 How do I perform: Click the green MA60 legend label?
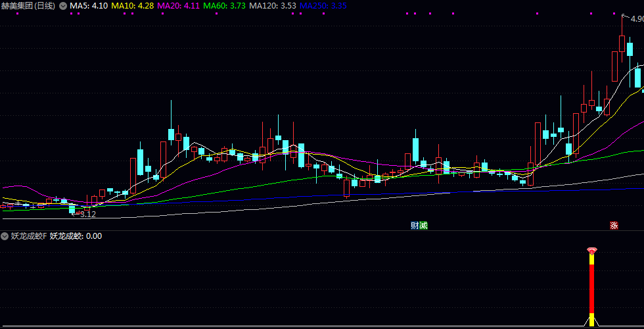point(225,6)
